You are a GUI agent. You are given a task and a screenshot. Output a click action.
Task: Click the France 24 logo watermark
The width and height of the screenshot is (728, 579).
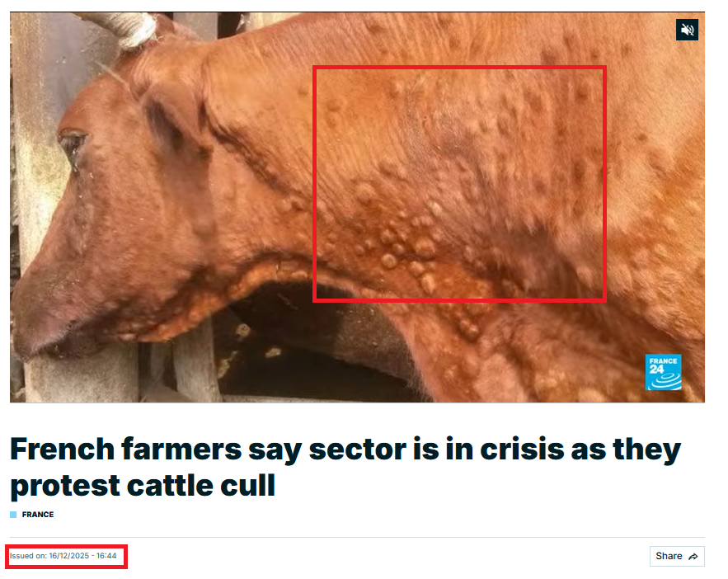pos(663,372)
